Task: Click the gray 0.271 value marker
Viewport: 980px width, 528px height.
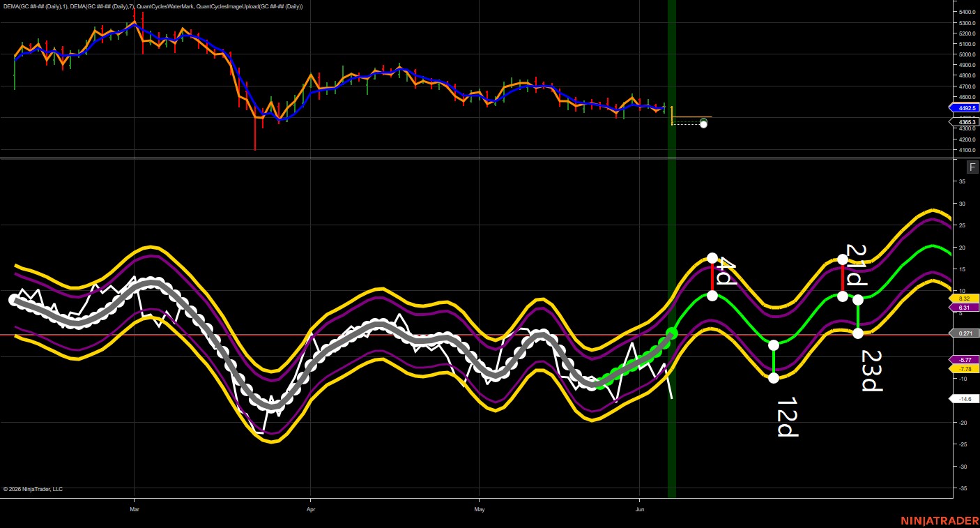Action: tap(965, 333)
